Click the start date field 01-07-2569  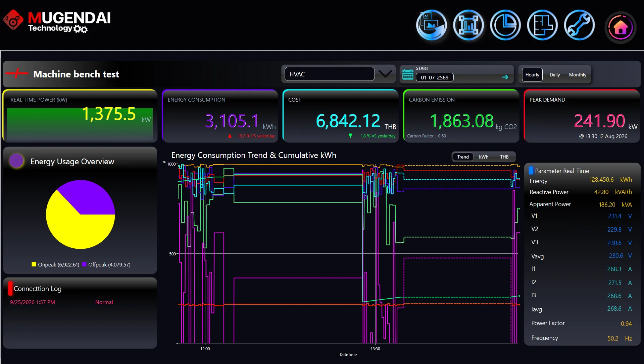coord(435,77)
